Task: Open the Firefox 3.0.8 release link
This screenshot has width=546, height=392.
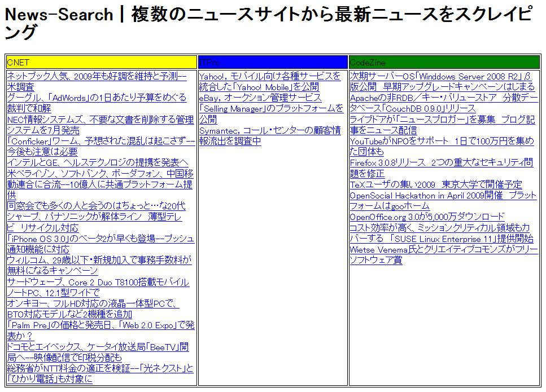Action: click(442, 168)
